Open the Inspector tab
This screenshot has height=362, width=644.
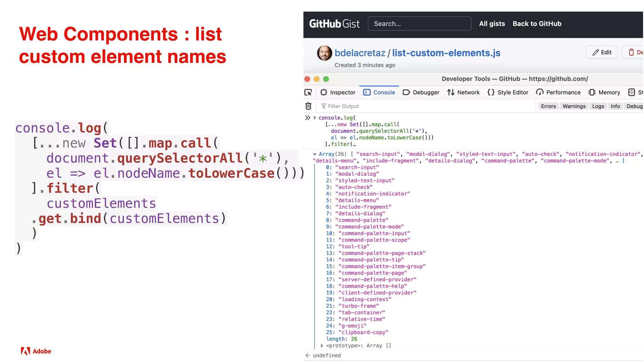[338, 92]
